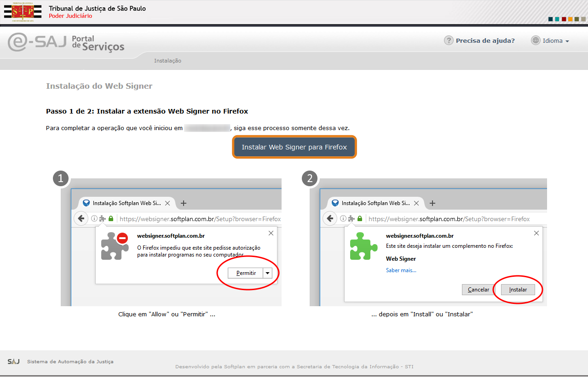588x377 pixels.
Task: Click websigner.softplan.com.br title in step 1 popup
Action: pyautogui.click(x=171, y=236)
